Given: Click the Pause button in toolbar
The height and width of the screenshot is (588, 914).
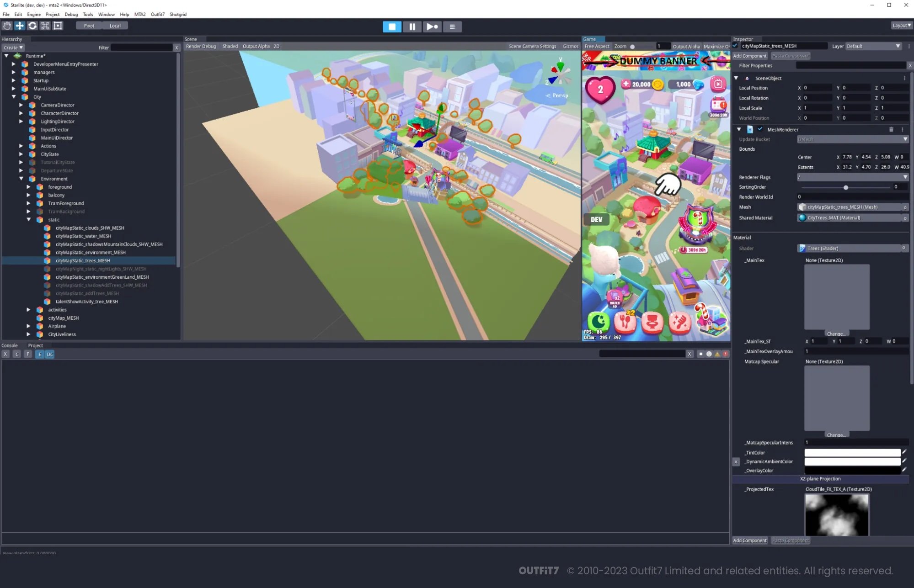Looking at the screenshot, I should pyautogui.click(x=412, y=26).
